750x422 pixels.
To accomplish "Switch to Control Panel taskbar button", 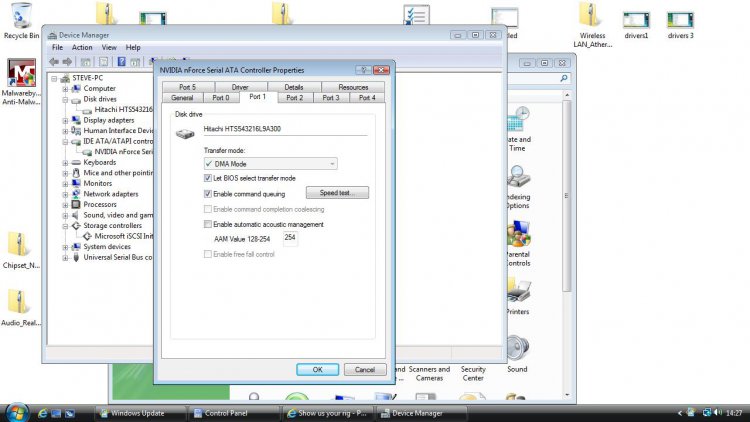I will pos(234,413).
